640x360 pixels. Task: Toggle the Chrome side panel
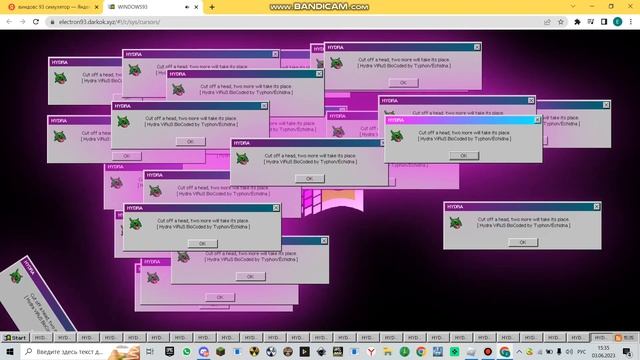pyautogui.click(x=604, y=22)
